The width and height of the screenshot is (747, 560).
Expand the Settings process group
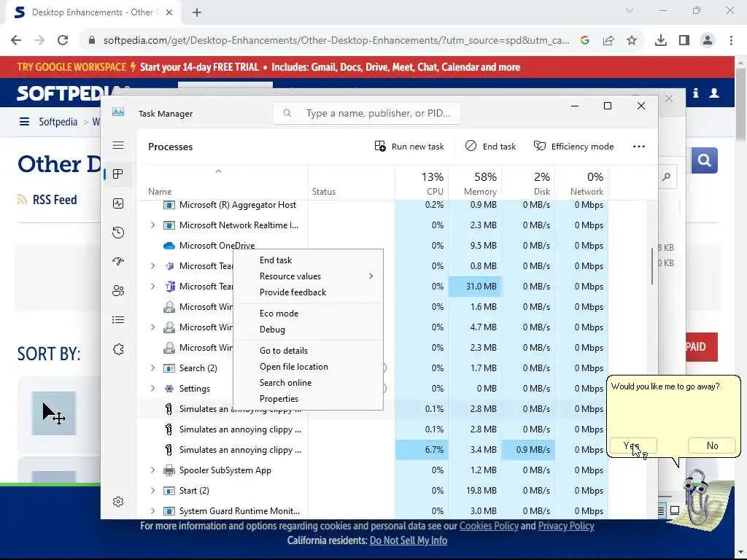click(x=152, y=389)
